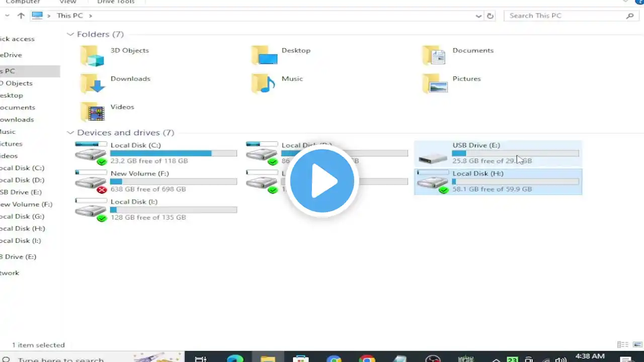Open the View ribbon tab
The image size is (644, 362).
68,2
